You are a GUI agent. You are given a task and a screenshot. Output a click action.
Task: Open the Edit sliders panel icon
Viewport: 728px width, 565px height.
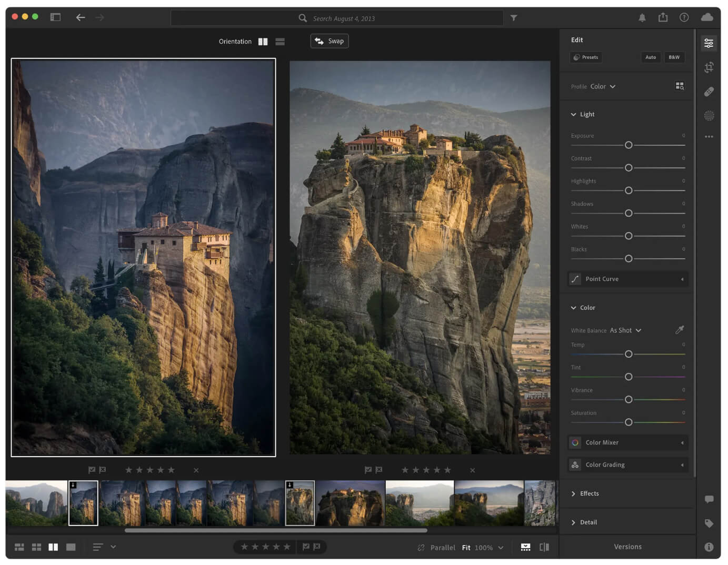[709, 43]
